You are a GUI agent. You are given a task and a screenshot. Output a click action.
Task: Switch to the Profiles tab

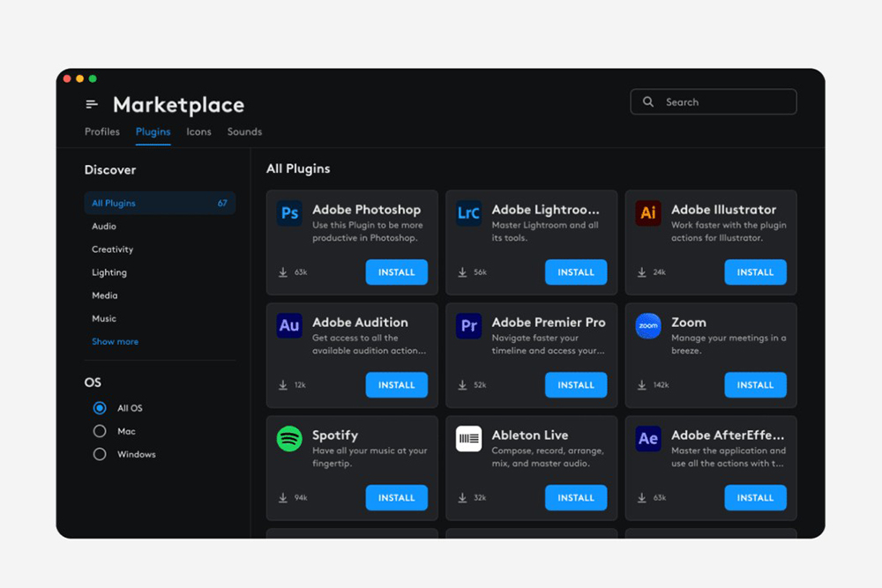pyautogui.click(x=101, y=131)
